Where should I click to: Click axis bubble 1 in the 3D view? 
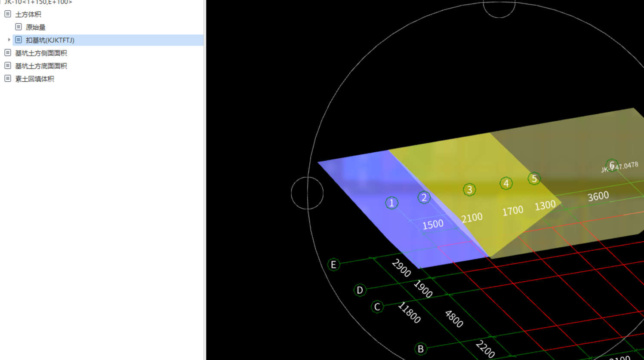391,203
